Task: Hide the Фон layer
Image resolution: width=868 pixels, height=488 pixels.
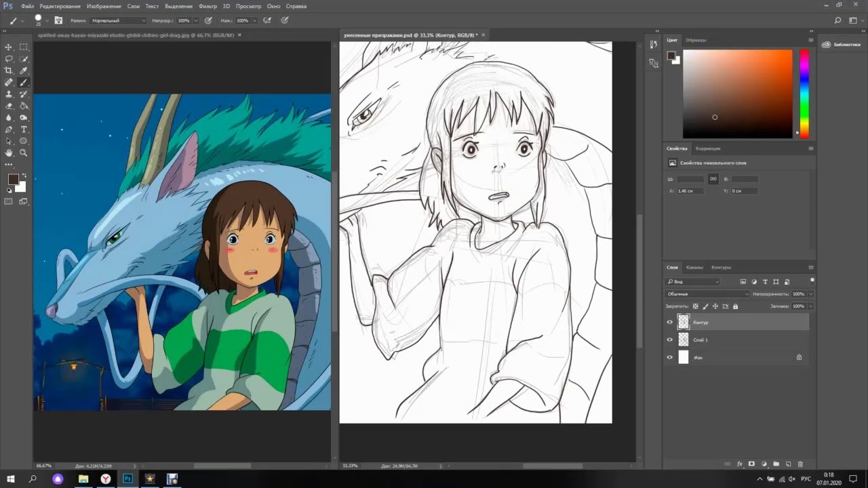Action: point(670,357)
